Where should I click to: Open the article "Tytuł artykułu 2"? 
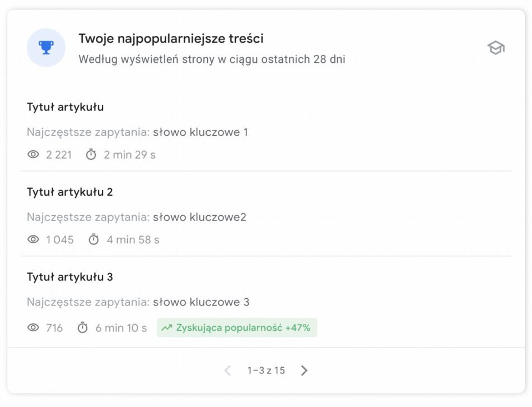69,192
